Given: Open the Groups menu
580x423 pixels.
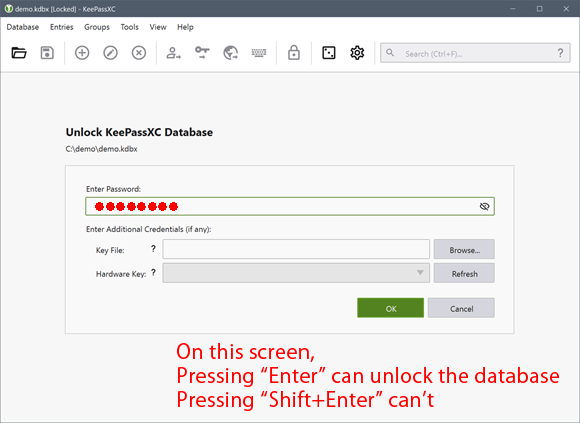Looking at the screenshot, I should tap(97, 27).
